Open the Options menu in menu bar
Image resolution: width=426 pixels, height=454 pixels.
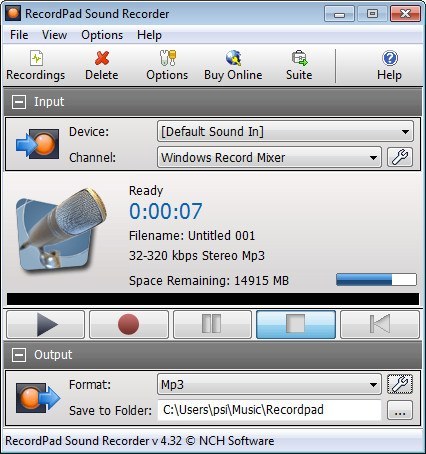pos(102,35)
